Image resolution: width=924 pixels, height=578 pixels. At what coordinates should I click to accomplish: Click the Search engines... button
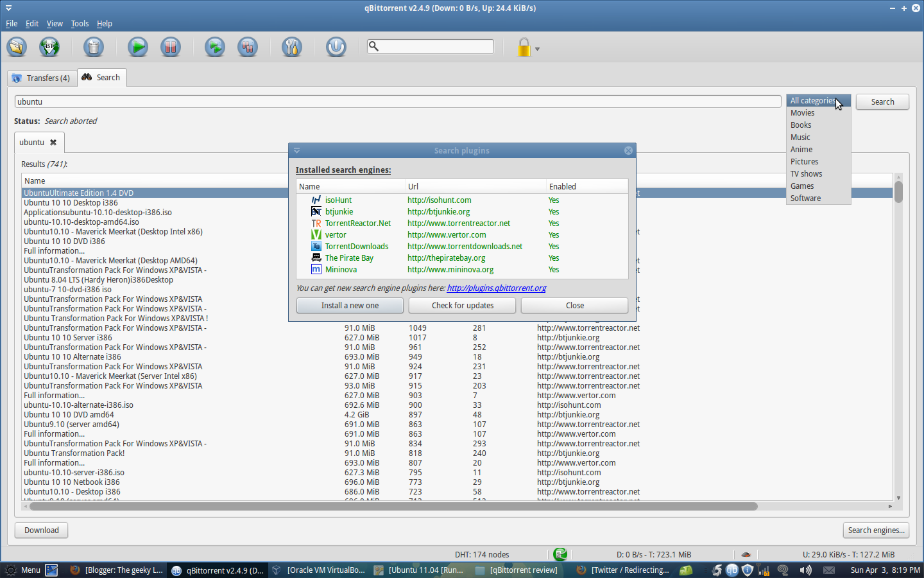coord(876,530)
